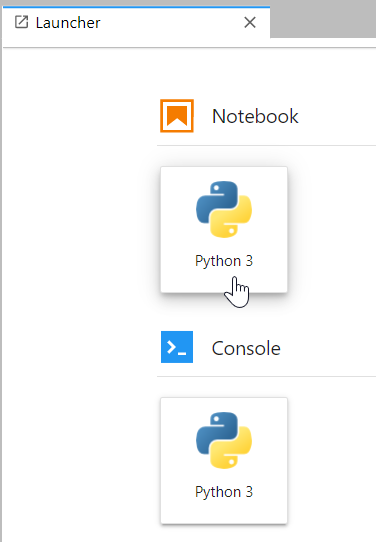Screen dimensions: 376x542
Task: Click the divider line below the Notebook heading
Action: pyautogui.click(x=266, y=146)
